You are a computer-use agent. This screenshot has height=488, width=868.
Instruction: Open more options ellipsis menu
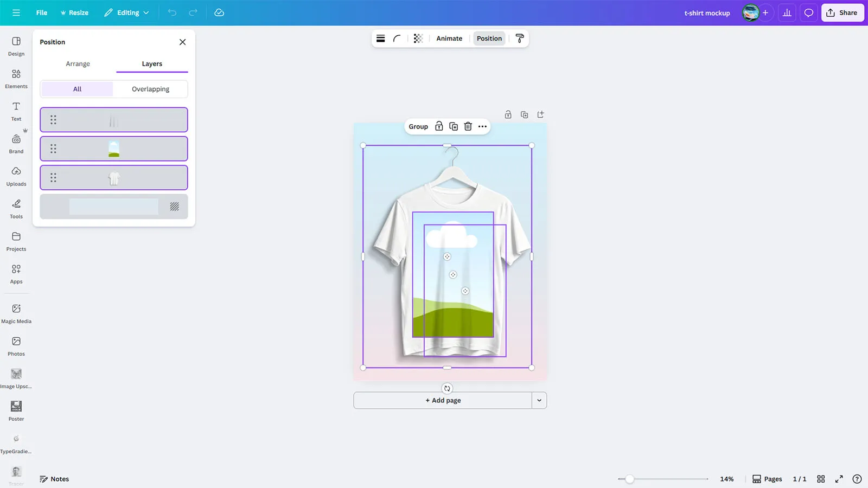(x=482, y=126)
